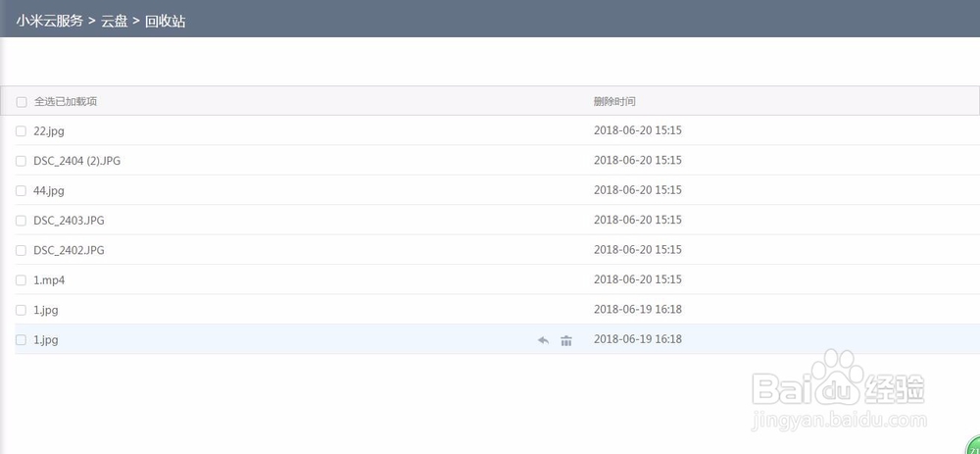Click the DSC_2403.JPG file name
The width and height of the screenshot is (980, 454).
pos(69,220)
